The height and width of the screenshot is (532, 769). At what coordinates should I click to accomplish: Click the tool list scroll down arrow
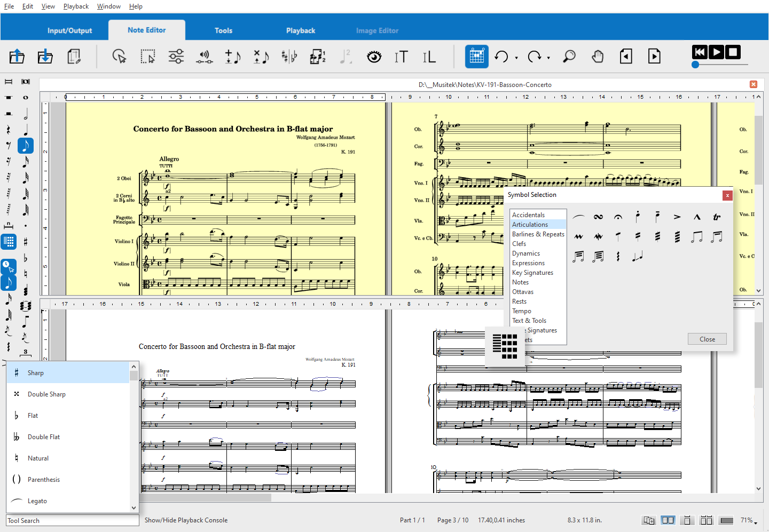(x=134, y=508)
